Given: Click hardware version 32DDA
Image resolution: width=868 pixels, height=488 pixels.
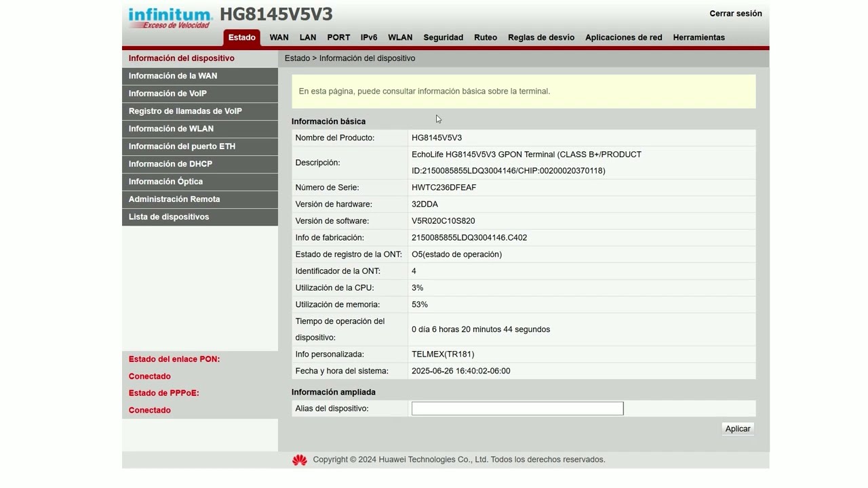Looking at the screenshot, I should pyautogui.click(x=425, y=204).
